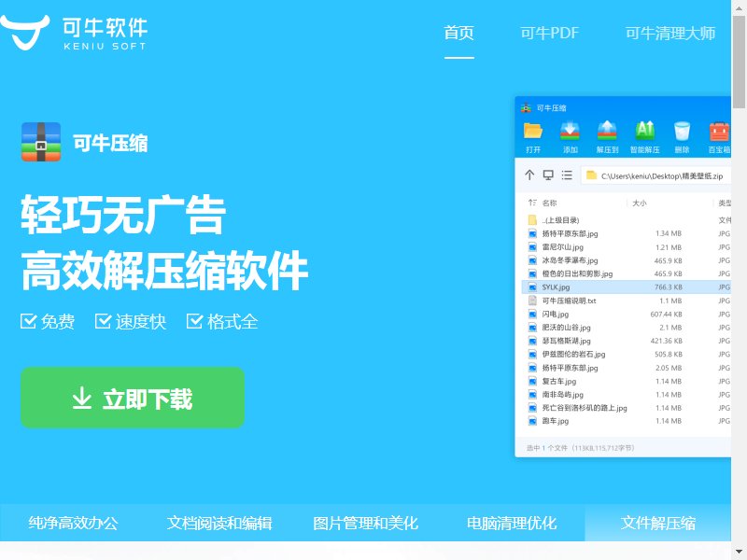Open the 首页 navigation item
Screen dimensions: 747x560
(458, 33)
